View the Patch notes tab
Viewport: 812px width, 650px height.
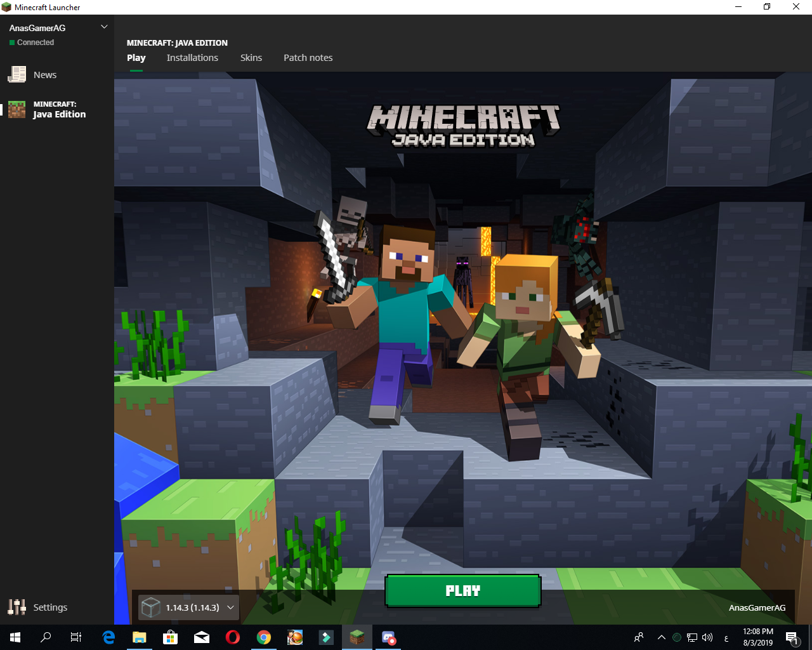[308, 58]
